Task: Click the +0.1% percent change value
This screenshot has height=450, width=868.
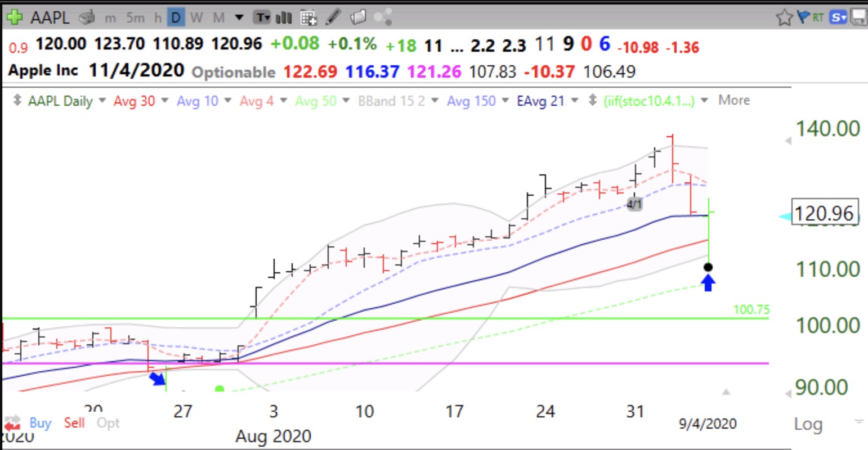Action: point(352,43)
